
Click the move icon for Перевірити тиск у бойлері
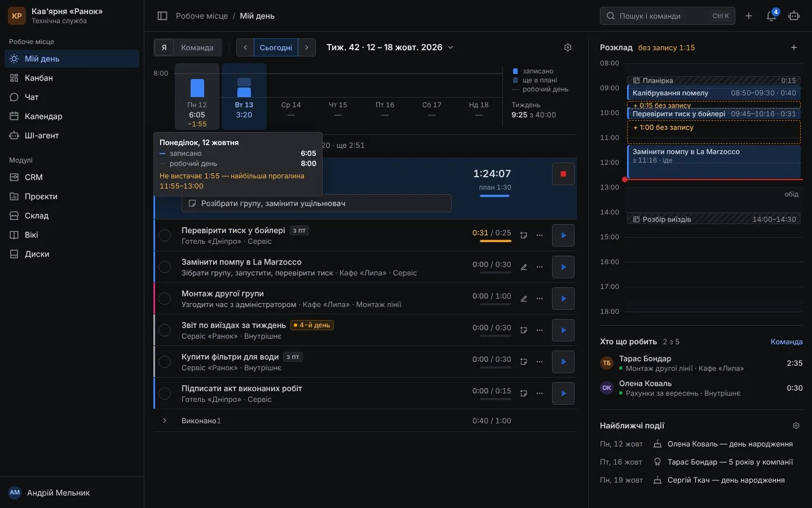524,235
